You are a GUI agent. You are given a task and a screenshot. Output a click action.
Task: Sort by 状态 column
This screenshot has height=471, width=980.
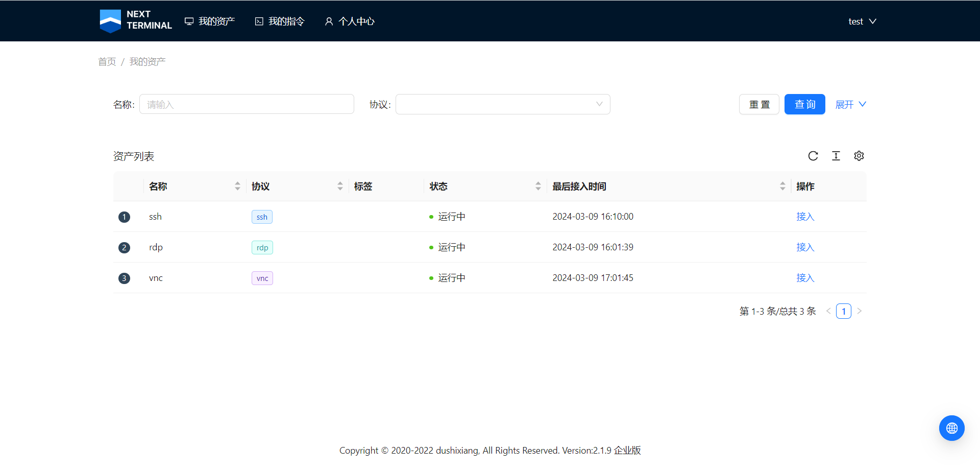pyautogui.click(x=538, y=186)
